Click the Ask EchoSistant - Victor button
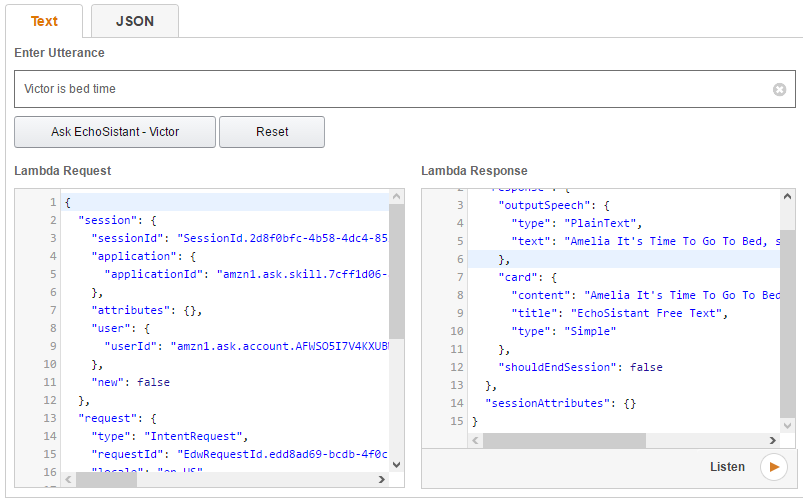 (115, 132)
